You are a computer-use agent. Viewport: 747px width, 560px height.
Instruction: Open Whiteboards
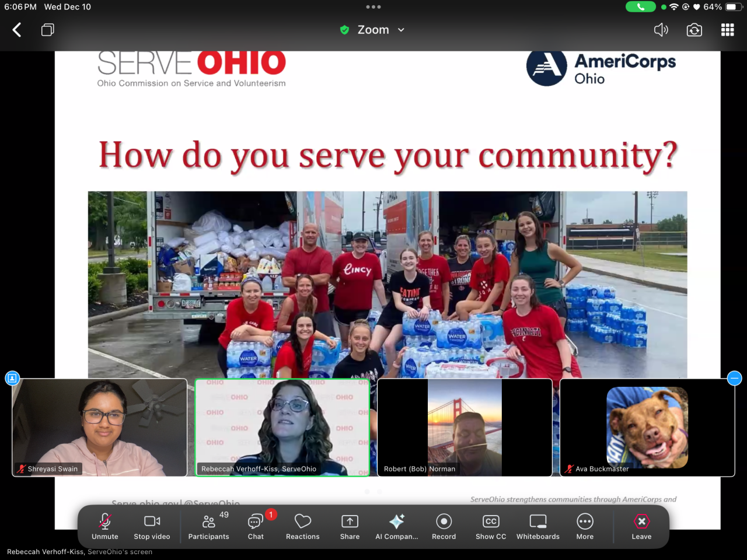coord(538,526)
